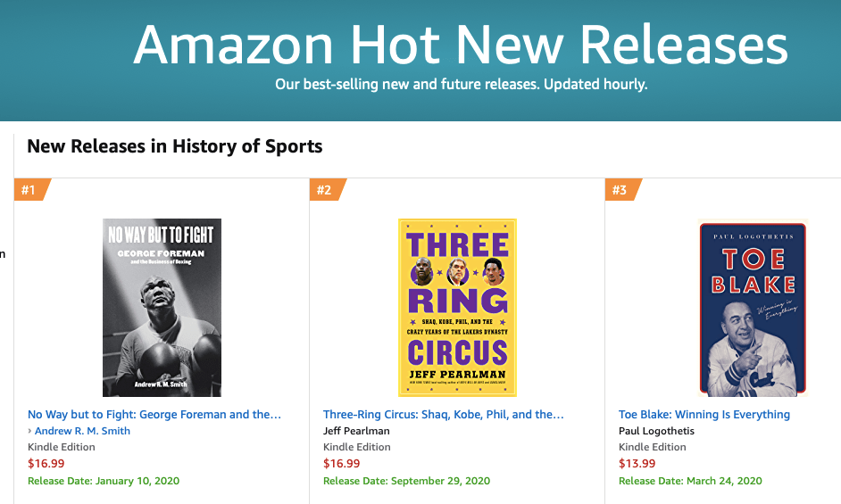The image size is (841, 504).
Task: Visit author Andrew R. M. Smith's page
Action: [82, 431]
